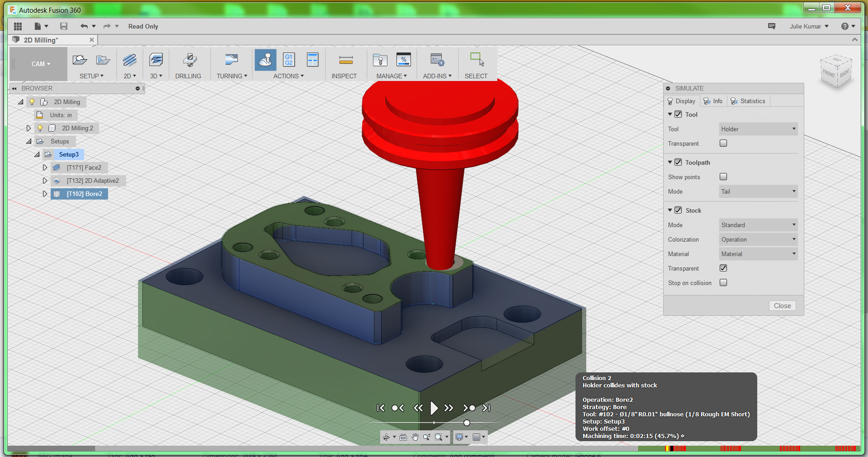Open the comments notification icon
Screen dimensions: 868x457
(772, 26)
